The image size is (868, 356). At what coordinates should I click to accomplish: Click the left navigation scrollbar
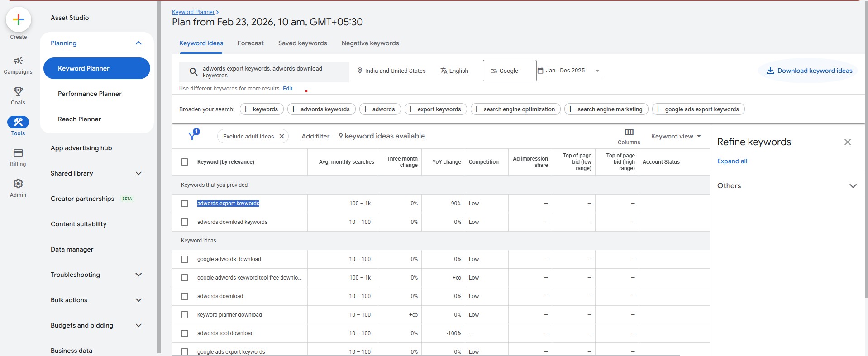click(x=159, y=176)
